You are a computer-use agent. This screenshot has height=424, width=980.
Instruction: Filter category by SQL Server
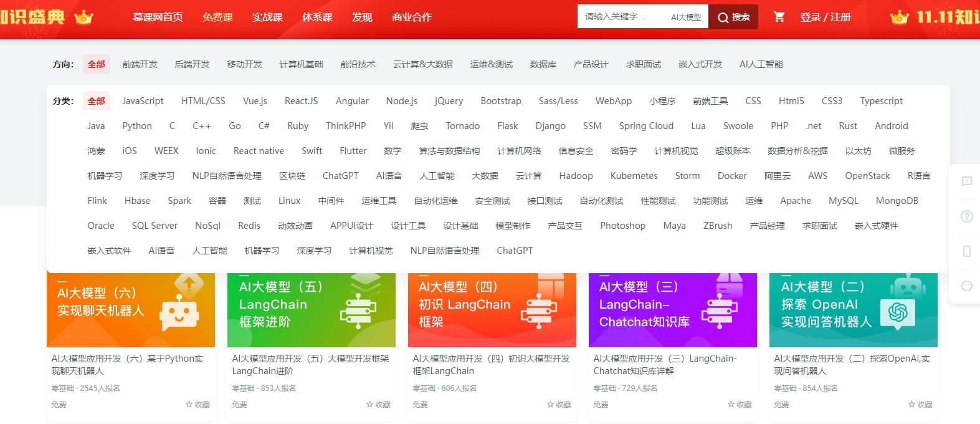coord(155,226)
